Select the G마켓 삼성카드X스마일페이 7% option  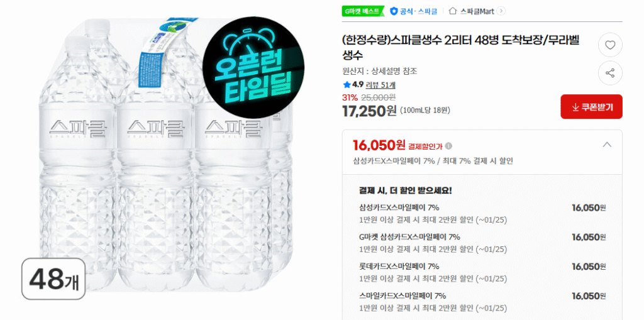pos(409,237)
